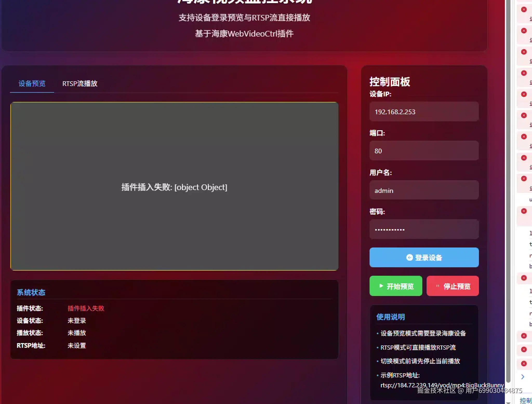Click the 用户名 field with admin

(424, 190)
